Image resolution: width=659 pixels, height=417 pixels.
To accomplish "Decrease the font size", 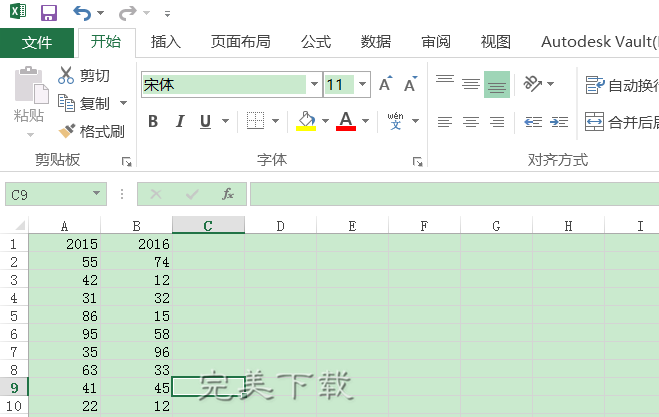I will [411, 84].
